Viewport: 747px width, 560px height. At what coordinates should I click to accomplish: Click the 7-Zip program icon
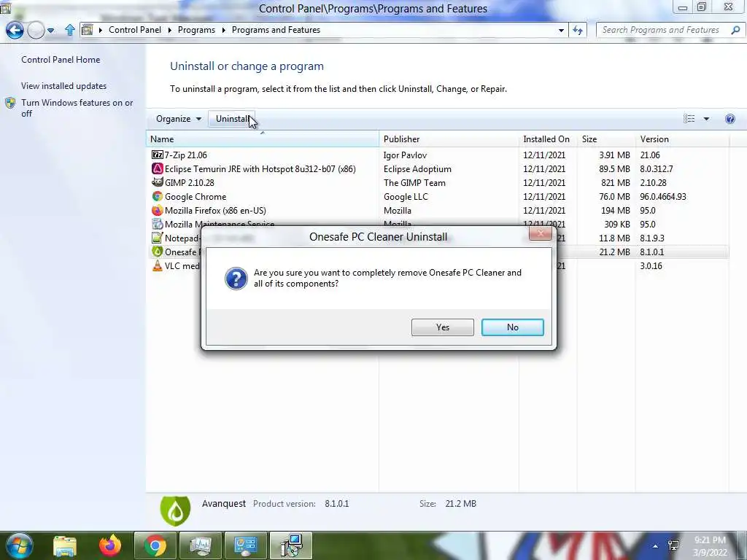[x=158, y=155]
